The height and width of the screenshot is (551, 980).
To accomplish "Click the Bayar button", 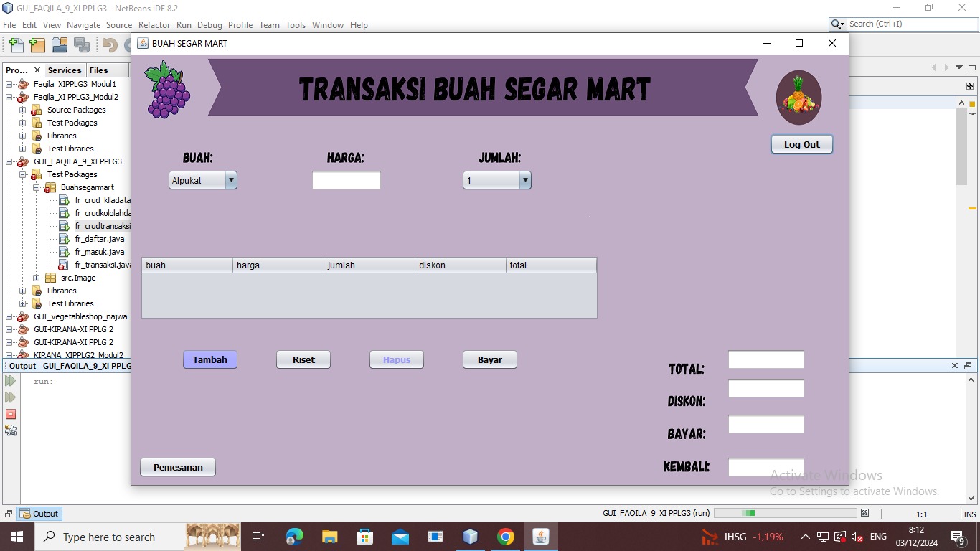I will [490, 359].
